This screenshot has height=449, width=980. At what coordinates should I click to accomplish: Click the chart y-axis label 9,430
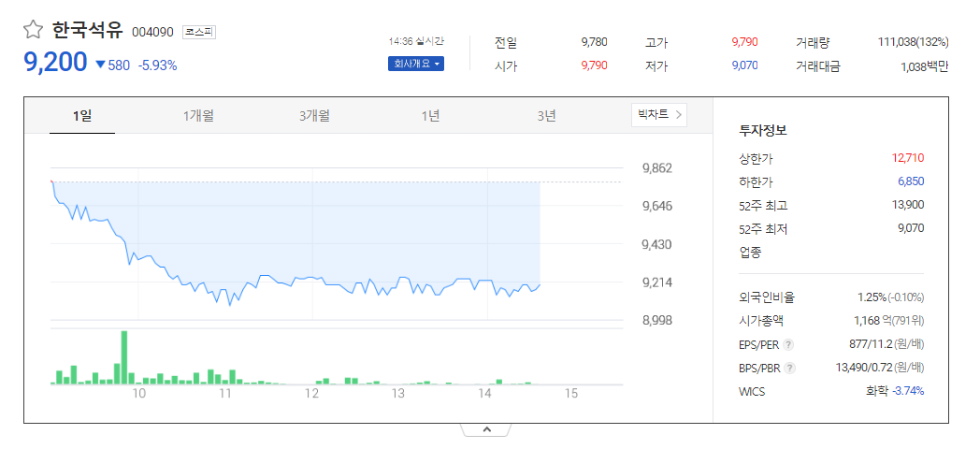(656, 244)
